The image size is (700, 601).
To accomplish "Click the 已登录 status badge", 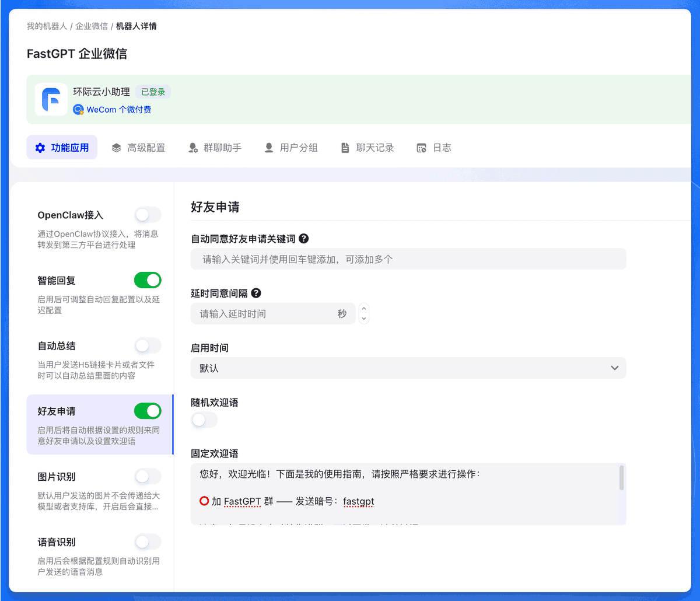I will point(153,92).
